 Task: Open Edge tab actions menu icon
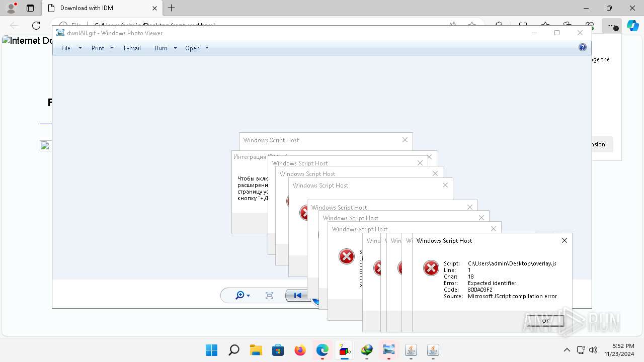30,8
